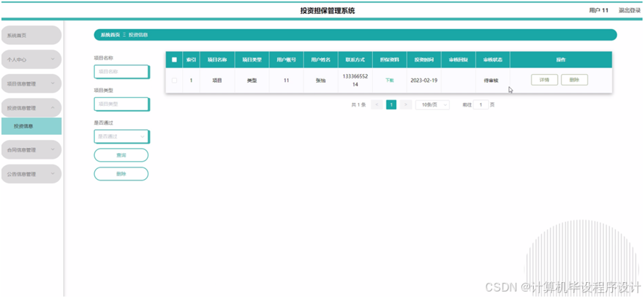The image size is (644, 298).
Task: Click the 审核状态 column header
Action: (493, 59)
